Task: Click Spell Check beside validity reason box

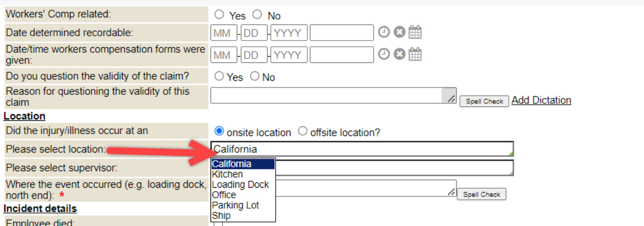Action: (484, 102)
